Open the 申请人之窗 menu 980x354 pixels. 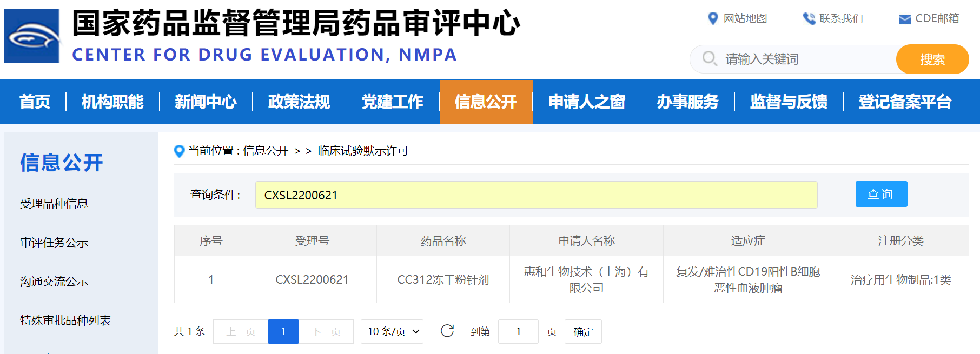587,102
